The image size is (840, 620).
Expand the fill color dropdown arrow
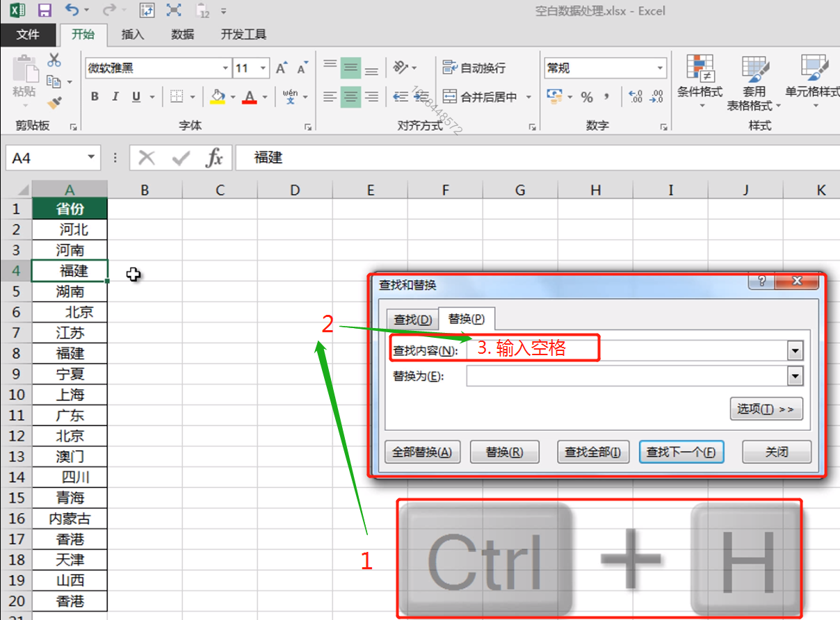point(233,97)
